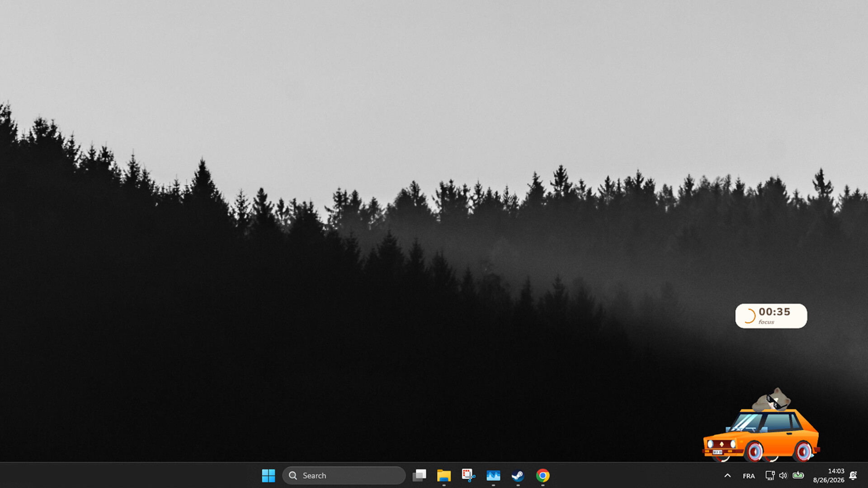Open the volume speaker control
868x488 pixels.
tap(783, 475)
